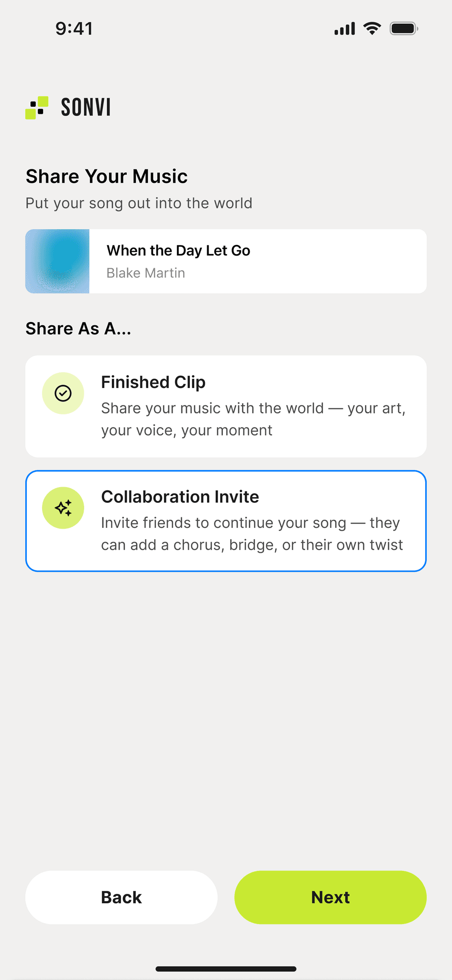452x980 pixels.
Task: Tap the song title When the Day Let Go
Action: (x=178, y=250)
